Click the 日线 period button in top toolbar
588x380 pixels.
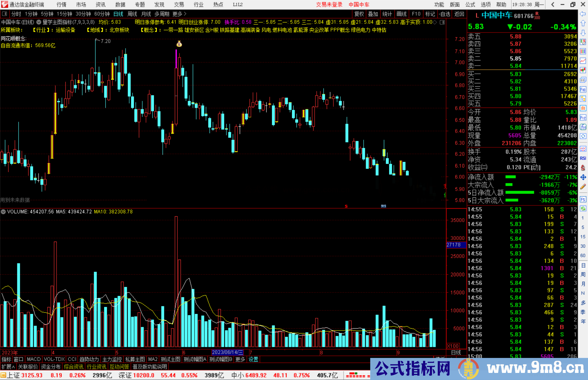click(x=118, y=14)
